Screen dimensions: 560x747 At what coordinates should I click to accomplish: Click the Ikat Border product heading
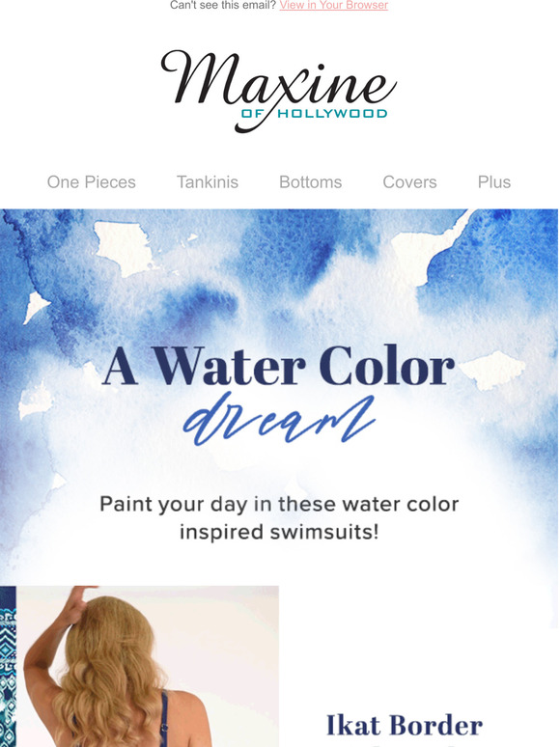point(405,726)
